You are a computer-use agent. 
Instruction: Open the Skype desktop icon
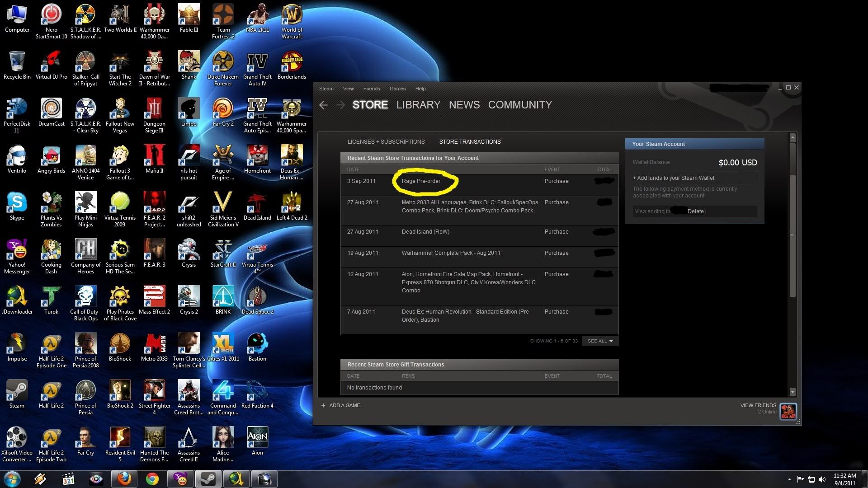pos(17,206)
